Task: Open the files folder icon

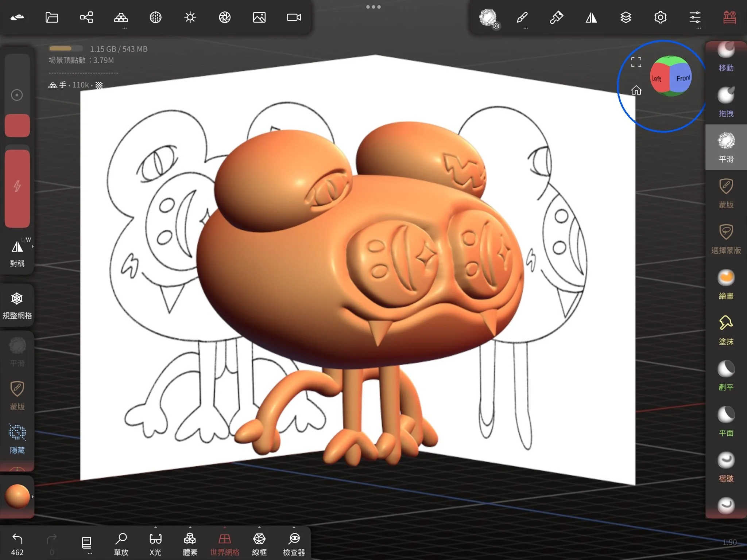Action: tap(51, 17)
